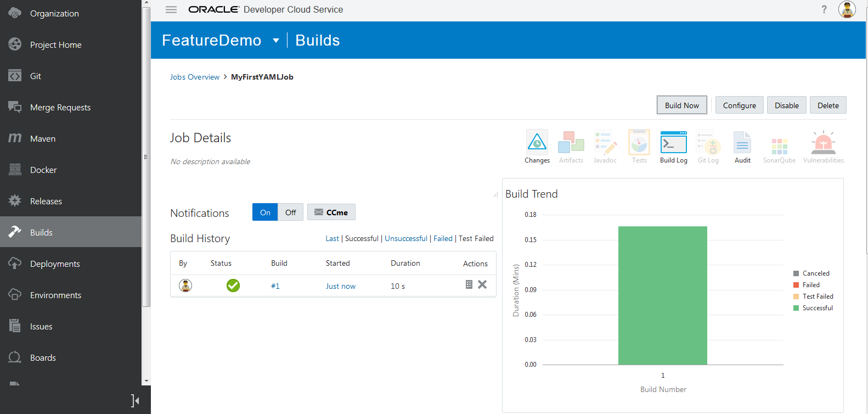
Task: Open Deployments in the sidebar
Action: click(55, 264)
